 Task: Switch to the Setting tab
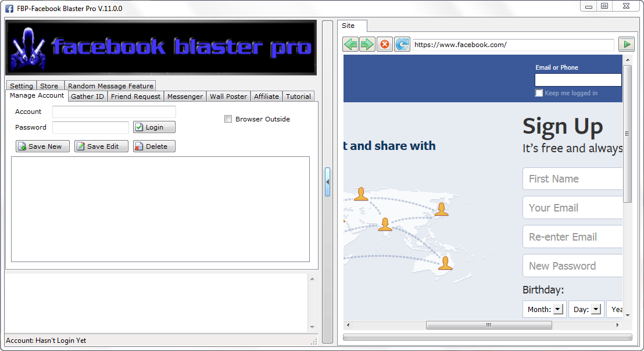tap(22, 86)
